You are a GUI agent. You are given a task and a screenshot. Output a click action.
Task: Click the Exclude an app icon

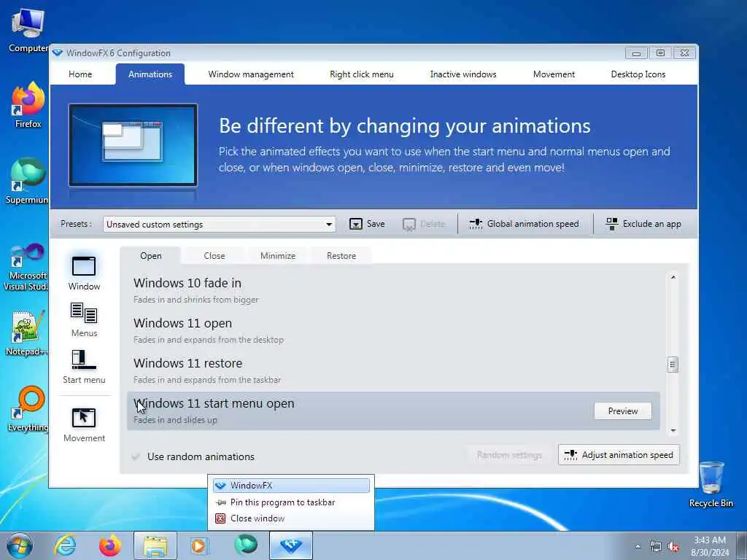[612, 224]
